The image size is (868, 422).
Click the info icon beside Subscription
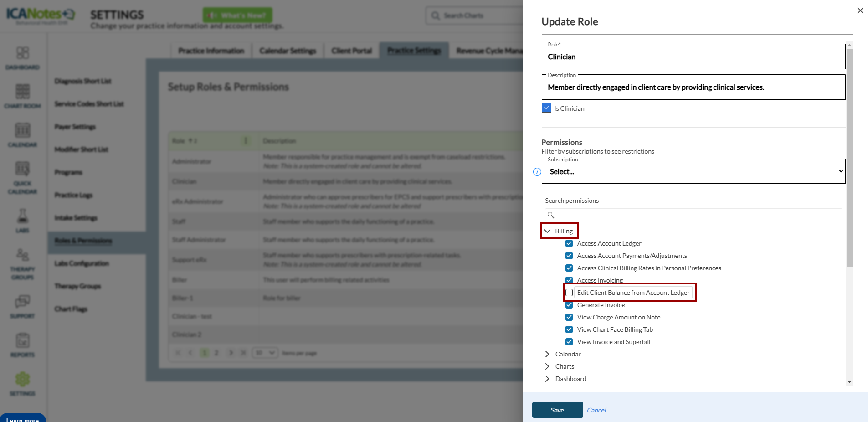point(537,172)
